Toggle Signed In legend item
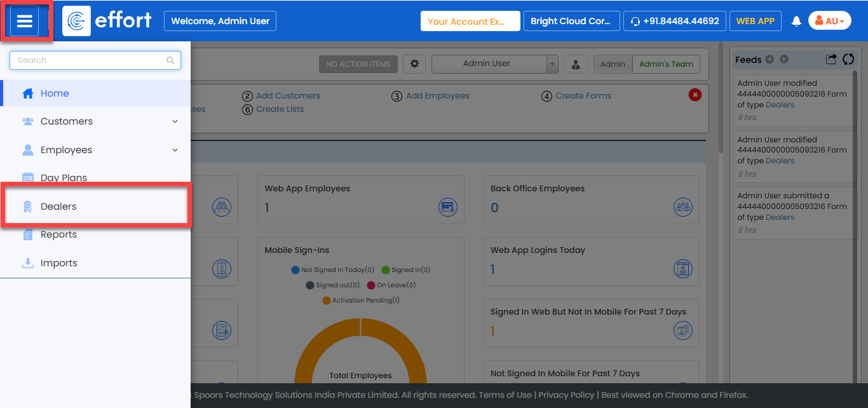This screenshot has height=408, width=868. (406, 270)
